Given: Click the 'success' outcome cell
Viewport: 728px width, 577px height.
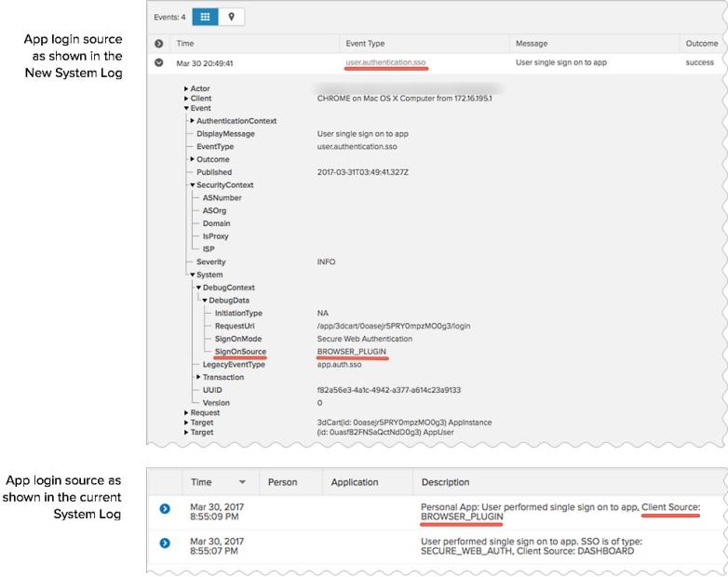Looking at the screenshot, I should tap(700, 62).
